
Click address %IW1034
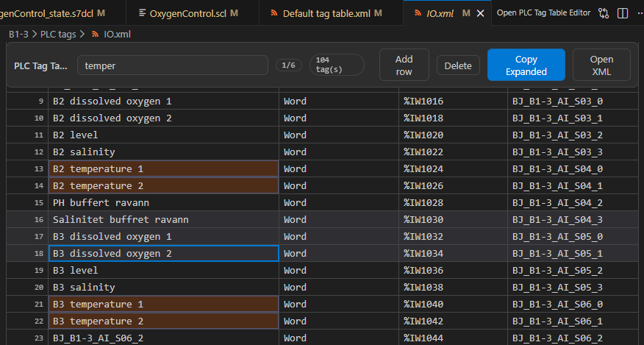point(423,253)
